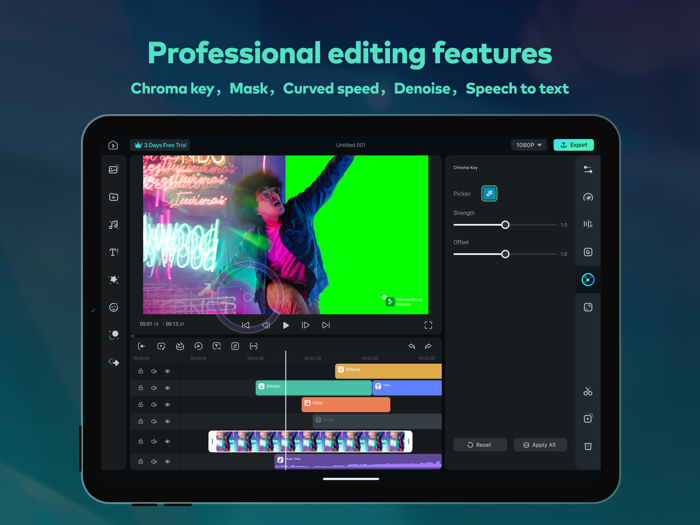The image size is (700, 525).
Task: Open the square icon below the chroma key icon
Action: 588,307
